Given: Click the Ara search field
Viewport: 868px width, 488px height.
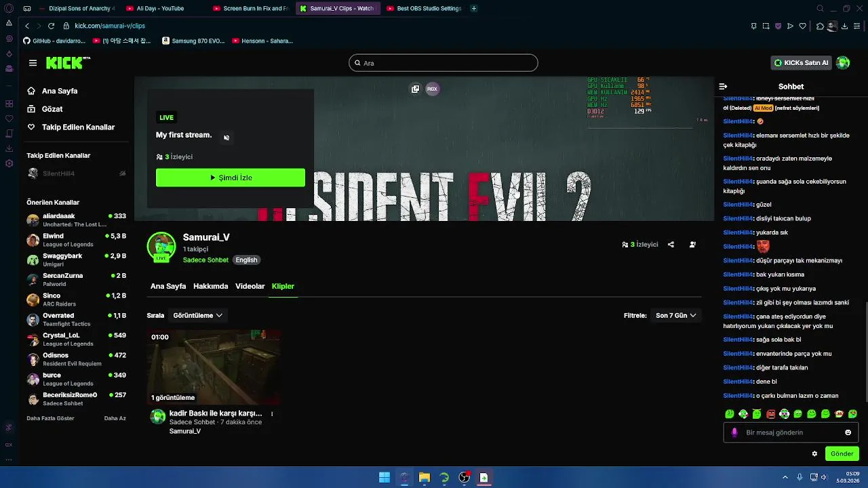Looking at the screenshot, I should point(443,63).
